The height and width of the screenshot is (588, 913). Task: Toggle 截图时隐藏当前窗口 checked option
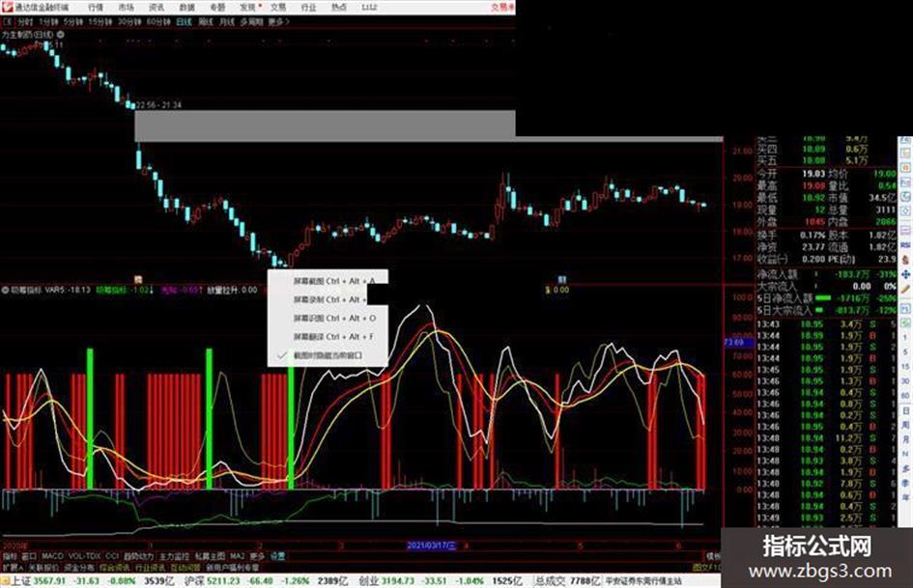click(328, 355)
